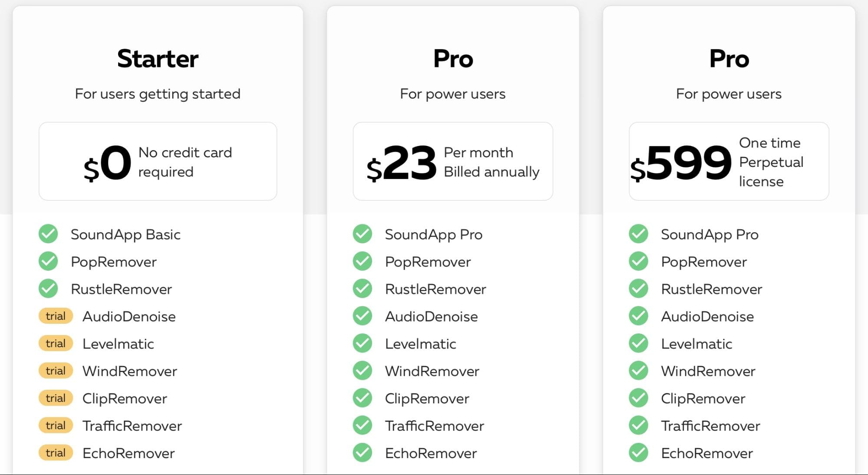Screen dimensions: 868x475
Task: Click the trial badge next to AudioDenoise
Action: (56, 316)
